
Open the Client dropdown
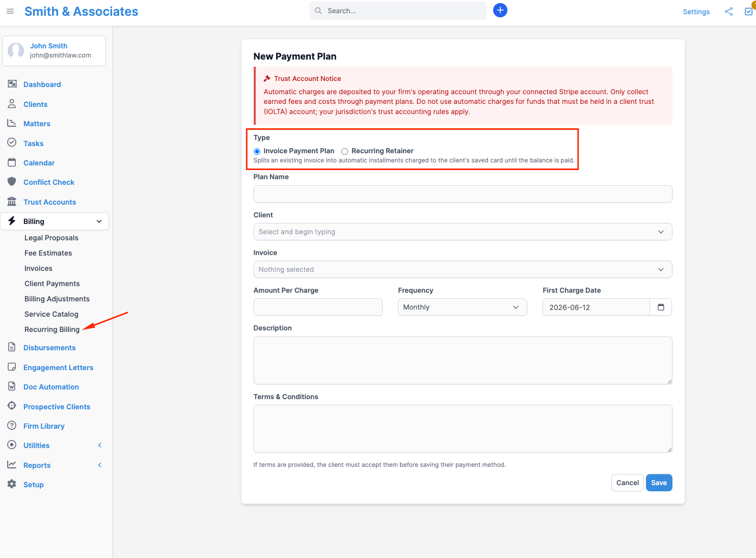coord(463,232)
